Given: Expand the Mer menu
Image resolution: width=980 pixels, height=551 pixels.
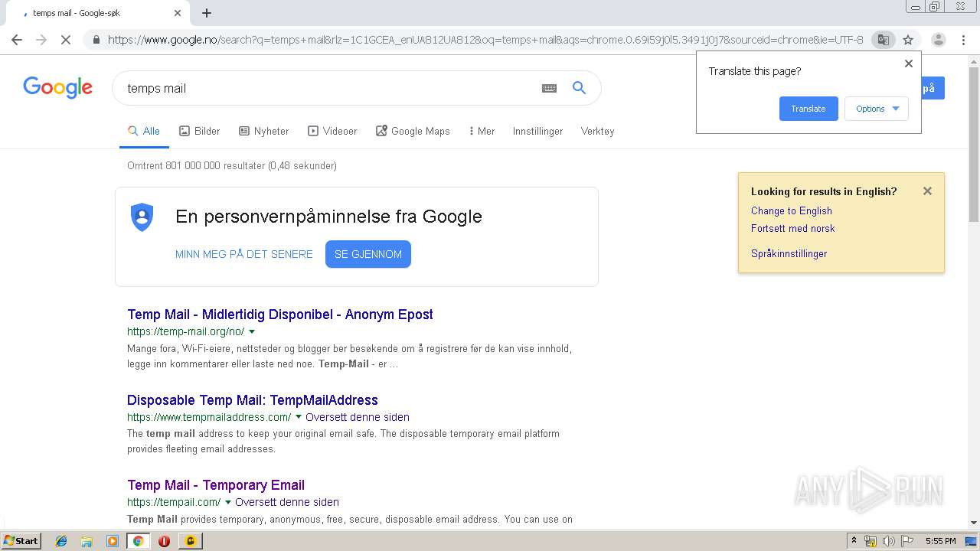Looking at the screenshot, I should (x=482, y=132).
